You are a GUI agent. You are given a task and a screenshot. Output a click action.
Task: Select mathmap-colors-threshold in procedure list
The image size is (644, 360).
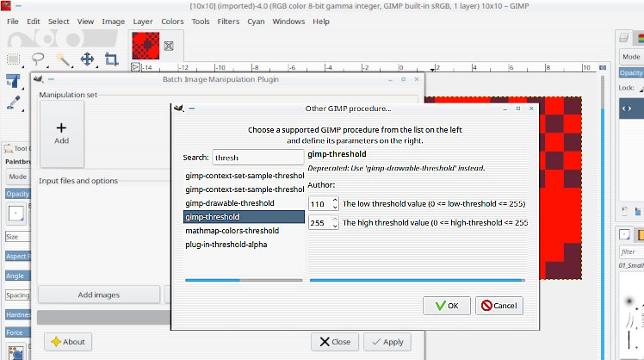tap(244, 231)
